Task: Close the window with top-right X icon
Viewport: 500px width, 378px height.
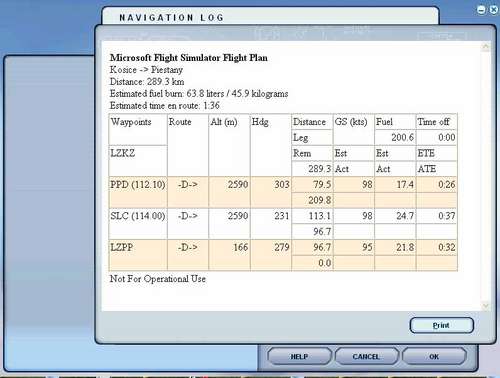Action: 494,10
